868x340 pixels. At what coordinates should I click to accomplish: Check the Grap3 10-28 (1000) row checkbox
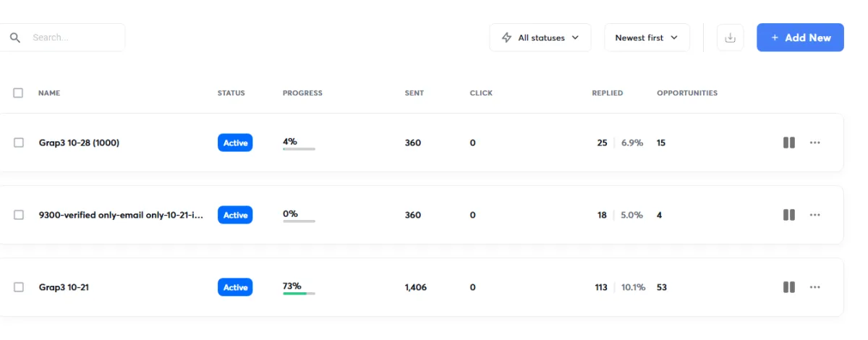pyautogui.click(x=19, y=143)
